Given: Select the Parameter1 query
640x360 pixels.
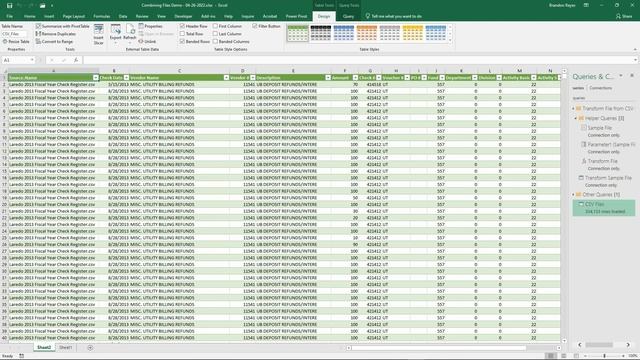Looking at the screenshot, I should click(608, 144).
